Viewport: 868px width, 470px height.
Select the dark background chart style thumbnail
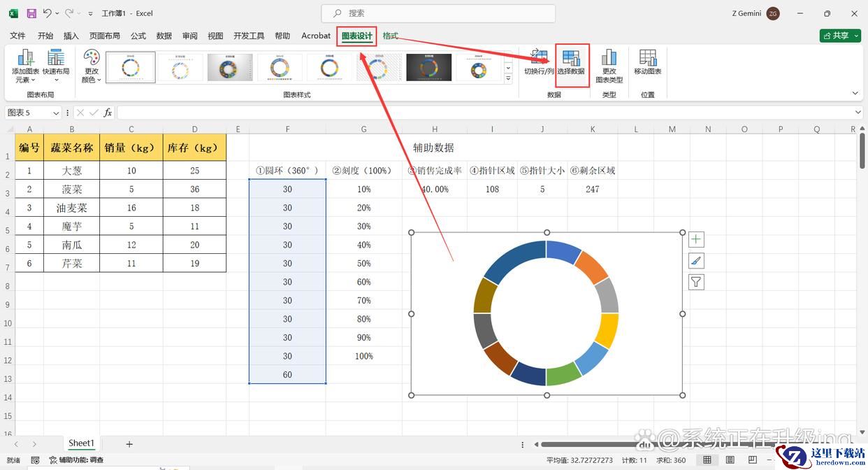click(x=429, y=68)
